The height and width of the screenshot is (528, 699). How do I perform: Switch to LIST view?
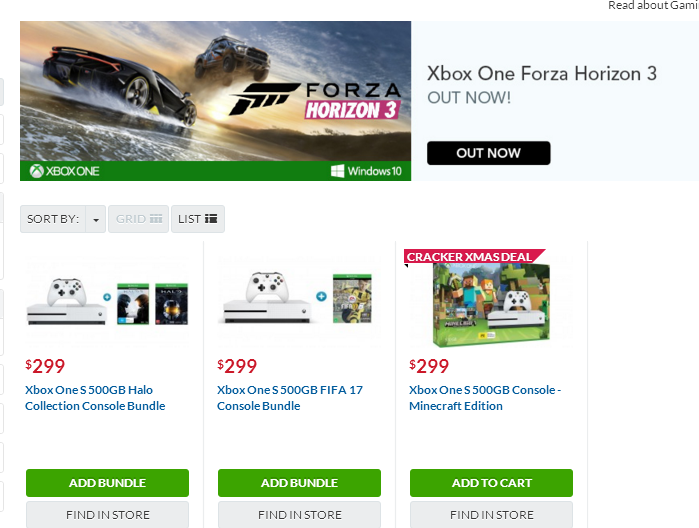click(198, 219)
